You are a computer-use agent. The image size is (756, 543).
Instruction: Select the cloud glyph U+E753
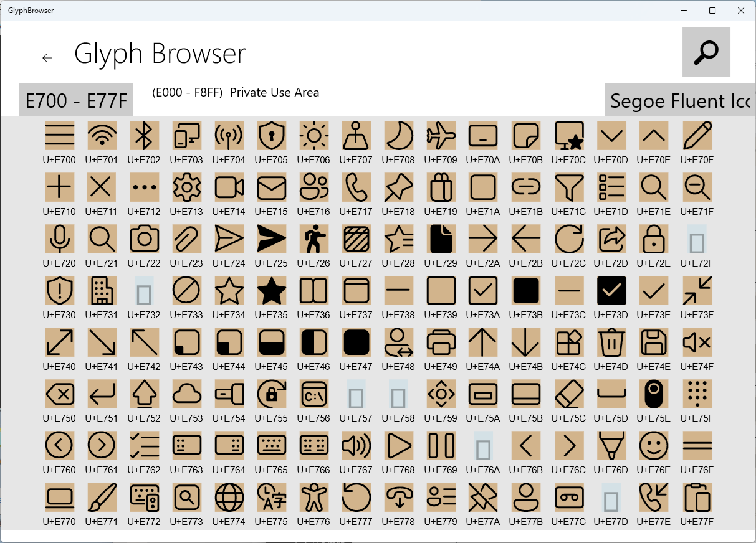(187, 394)
